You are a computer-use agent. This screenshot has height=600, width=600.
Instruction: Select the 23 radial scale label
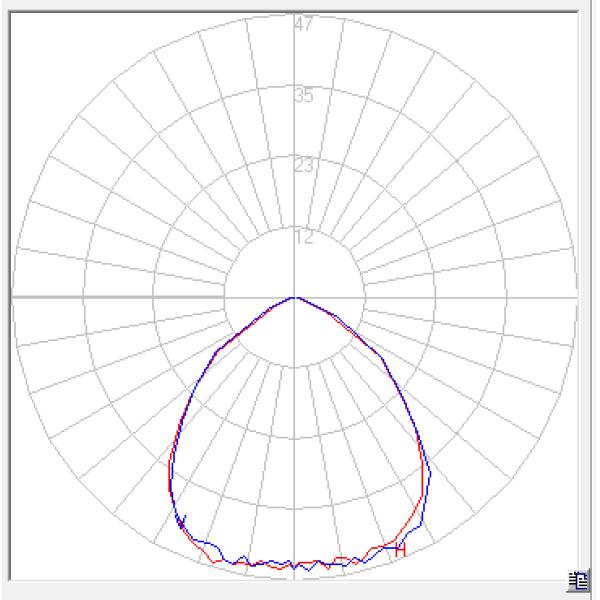pyautogui.click(x=304, y=166)
